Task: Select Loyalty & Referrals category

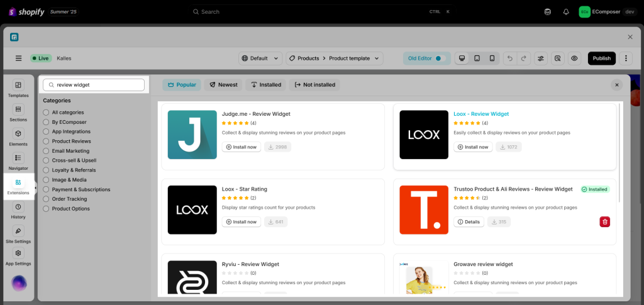Action: coord(46,170)
